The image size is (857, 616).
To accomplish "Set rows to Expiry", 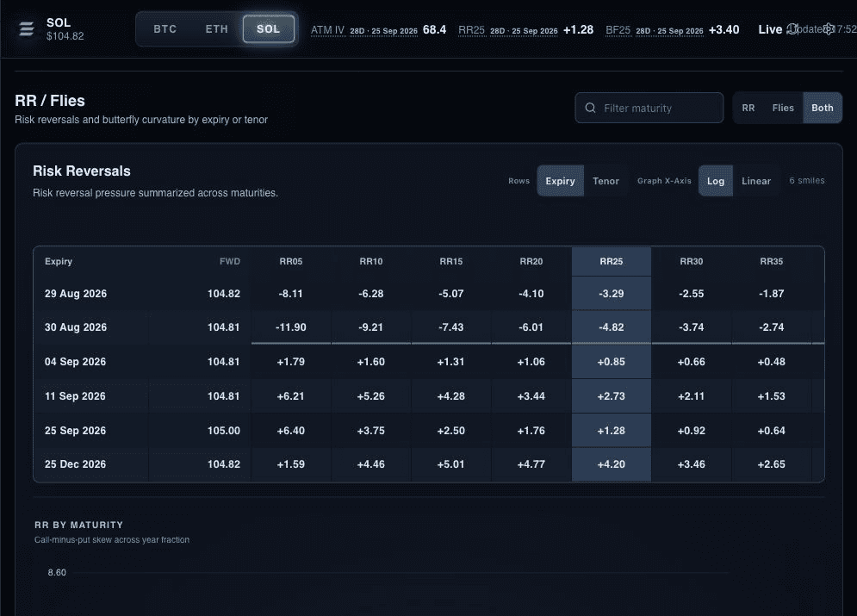I will click(x=560, y=181).
